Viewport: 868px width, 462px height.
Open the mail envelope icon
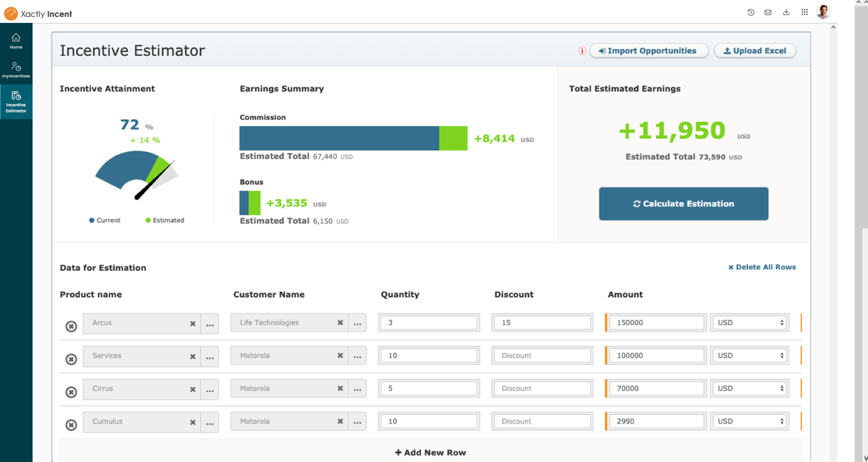[x=768, y=12]
